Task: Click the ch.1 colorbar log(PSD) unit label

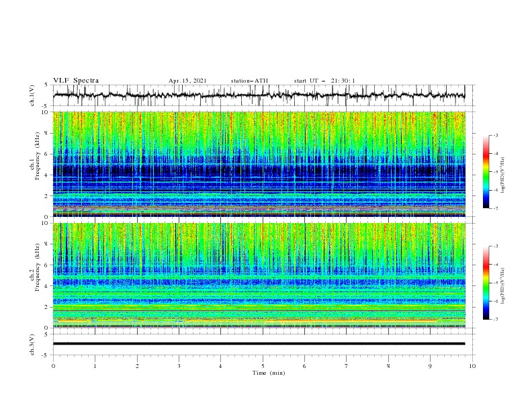Action: pyautogui.click(x=503, y=175)
